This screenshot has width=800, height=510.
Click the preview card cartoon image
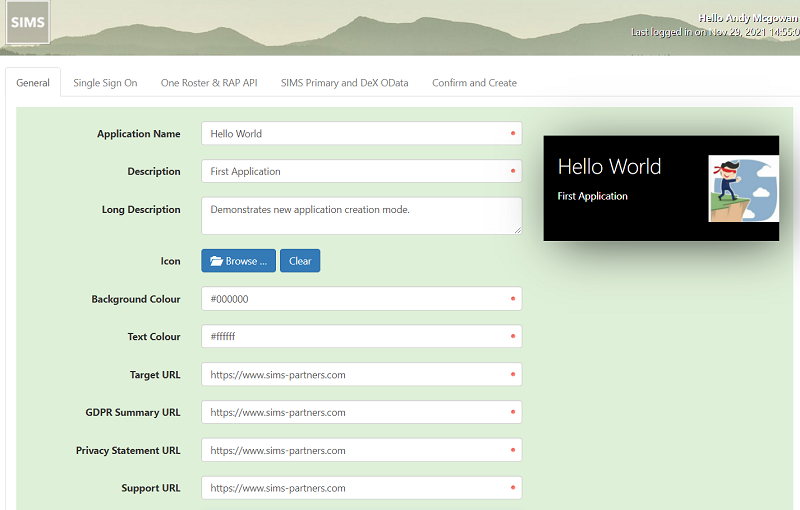[x=743, y=189]
